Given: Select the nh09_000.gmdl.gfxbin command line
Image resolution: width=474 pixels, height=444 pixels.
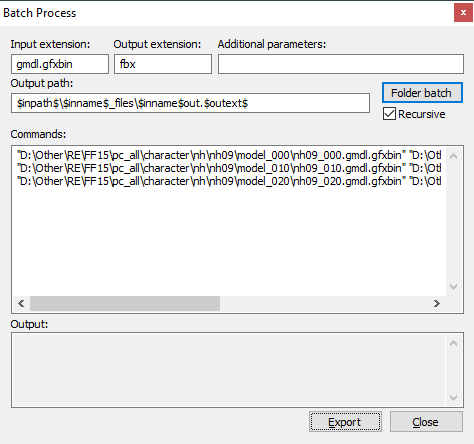Looking at the screenshot, I should [229, 155].
